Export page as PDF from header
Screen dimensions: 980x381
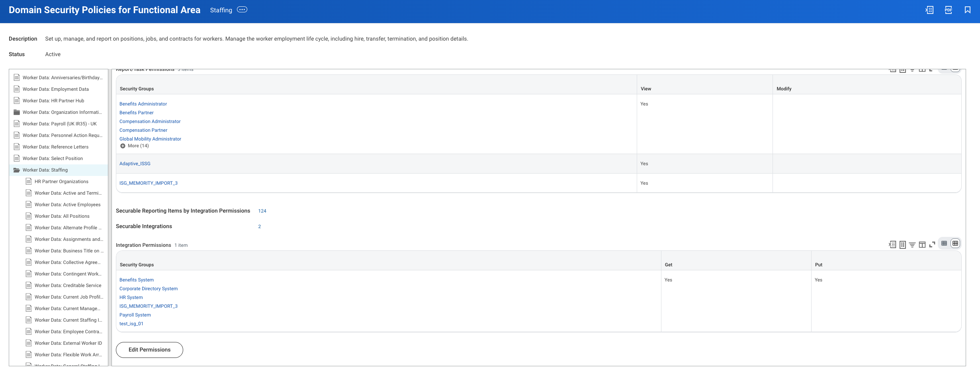949,10
